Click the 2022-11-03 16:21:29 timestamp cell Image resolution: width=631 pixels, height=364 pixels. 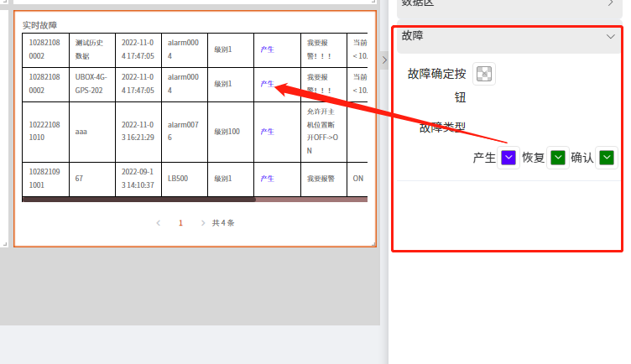click(138, 132)
